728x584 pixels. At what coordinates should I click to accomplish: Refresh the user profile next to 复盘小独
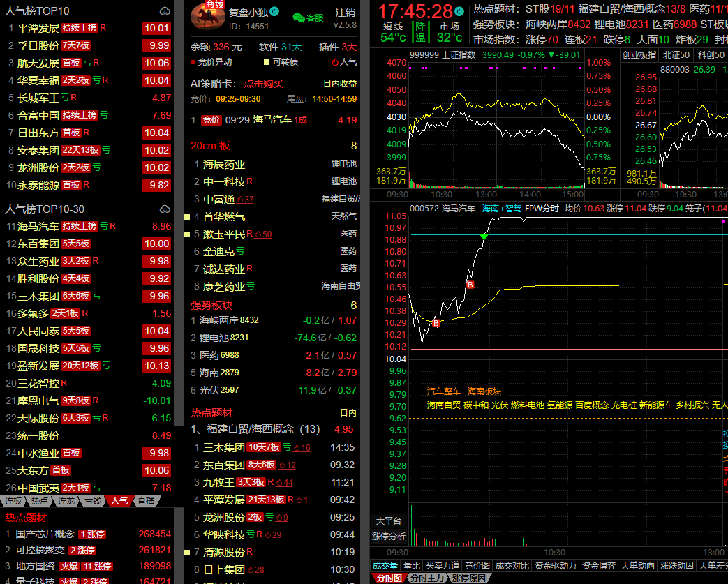tap(274, 12)
